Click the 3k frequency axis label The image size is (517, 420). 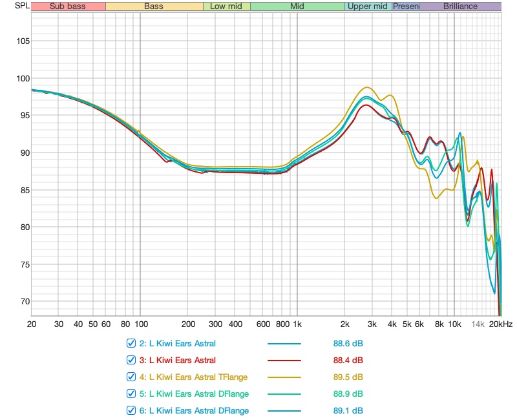point(372,324)
